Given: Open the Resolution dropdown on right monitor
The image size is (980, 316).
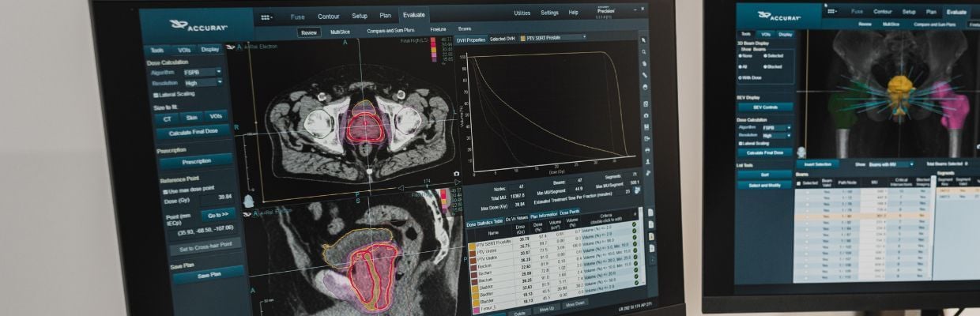Looking at the screenshot, I should point(776,134).
